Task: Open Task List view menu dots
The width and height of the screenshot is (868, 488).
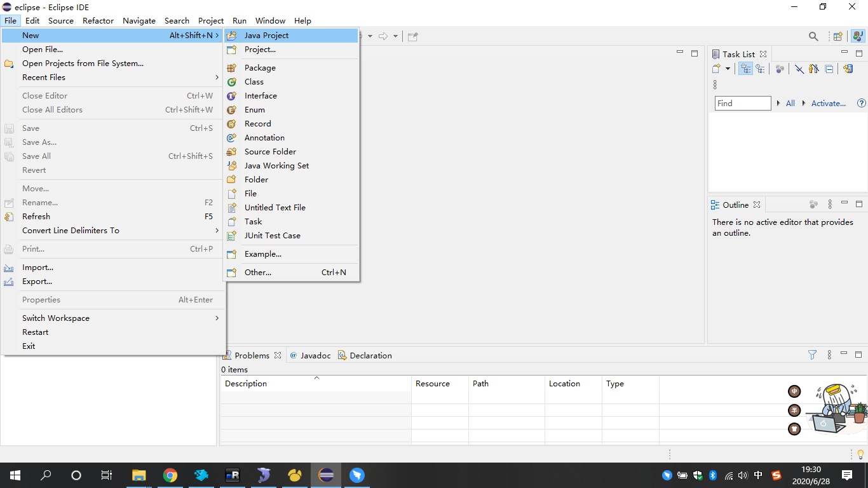Action: (715, 84)
